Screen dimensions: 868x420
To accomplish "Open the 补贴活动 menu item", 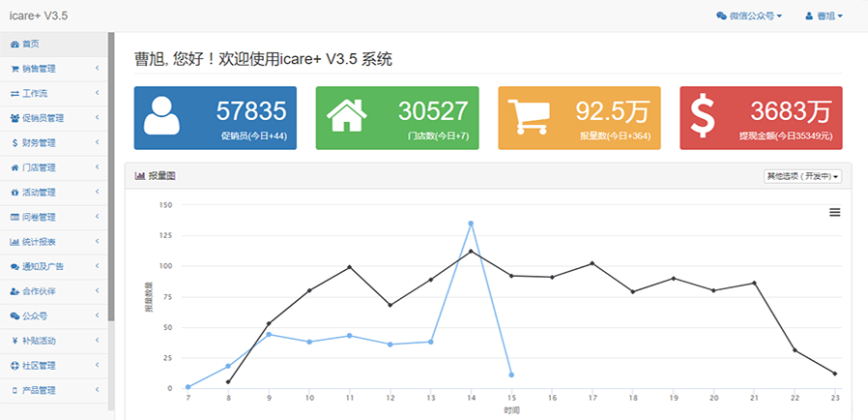I will [x=54, y=341].
